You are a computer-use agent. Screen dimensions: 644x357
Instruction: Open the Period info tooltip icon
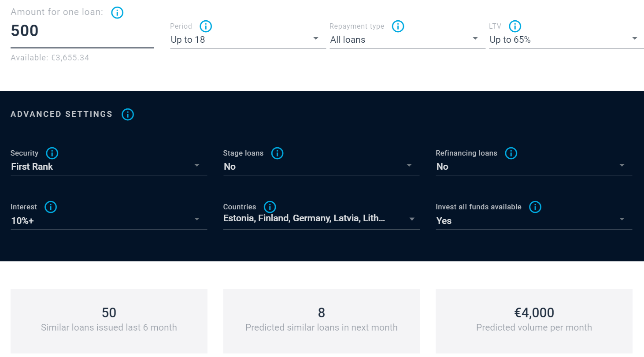[x=205, y=26]
